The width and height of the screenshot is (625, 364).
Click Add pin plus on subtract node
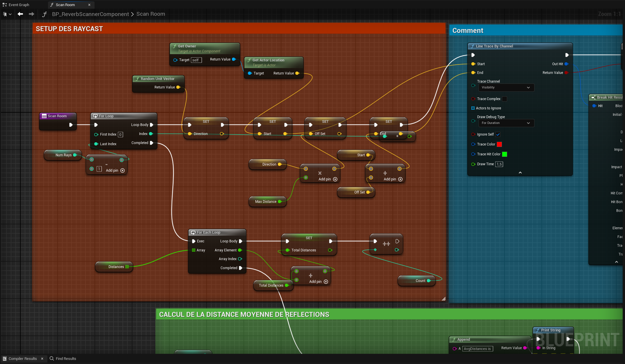tap(122, 171)
